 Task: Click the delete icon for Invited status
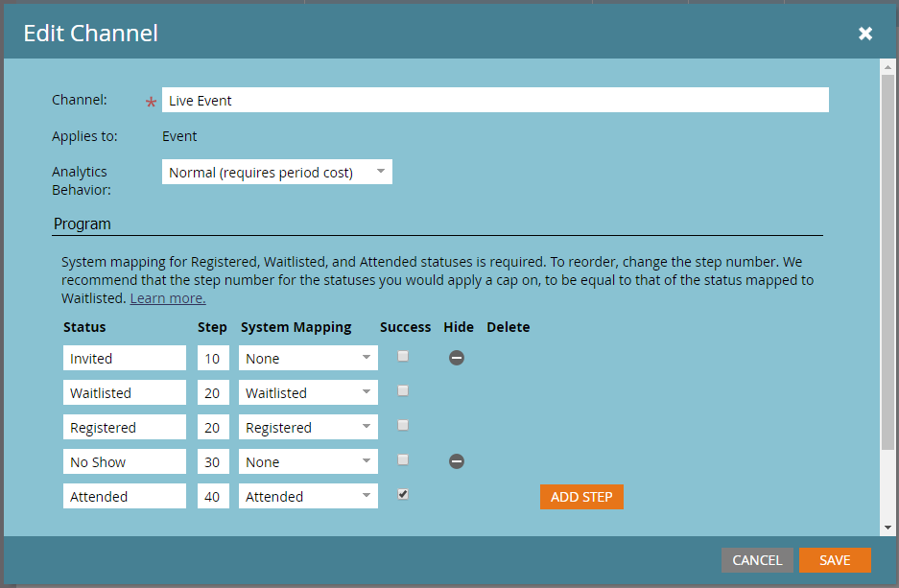click(457, 358)
